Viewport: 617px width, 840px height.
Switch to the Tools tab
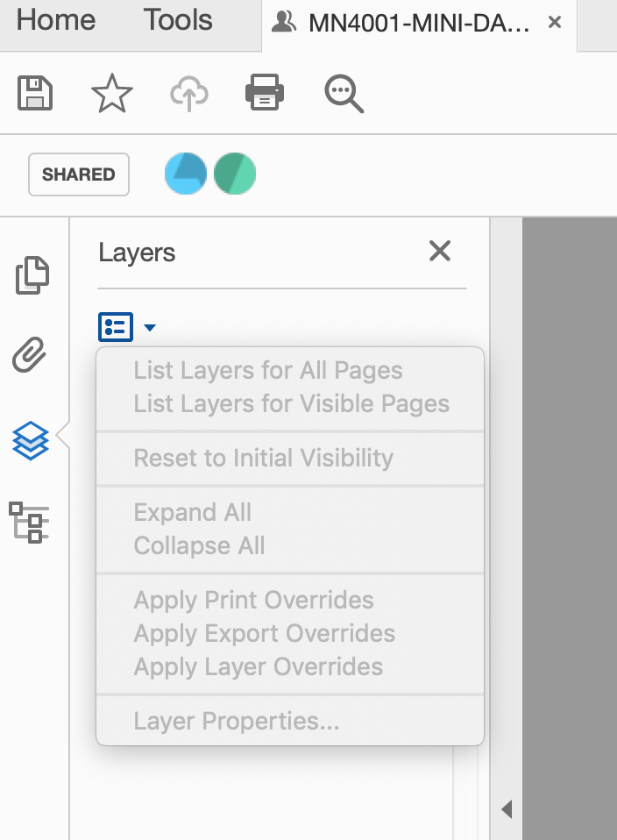(x=177, y=20)
